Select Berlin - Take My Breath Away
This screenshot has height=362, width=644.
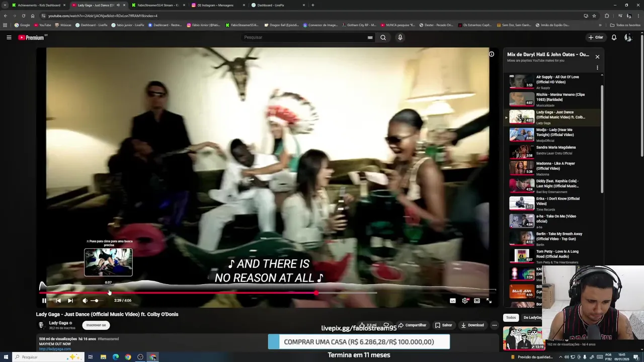click(x=552, y=238)
